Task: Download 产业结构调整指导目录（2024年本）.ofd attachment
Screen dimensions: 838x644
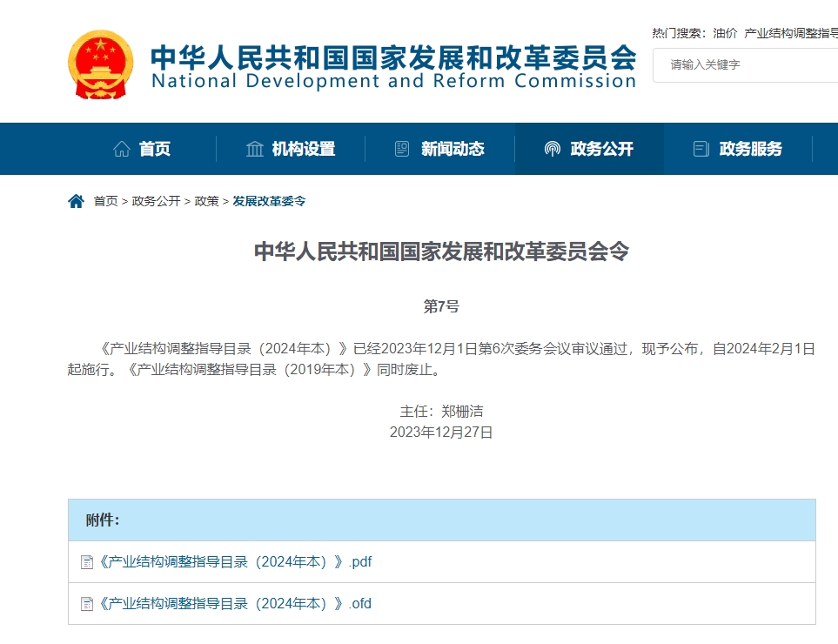Action: tap(235, 604)
